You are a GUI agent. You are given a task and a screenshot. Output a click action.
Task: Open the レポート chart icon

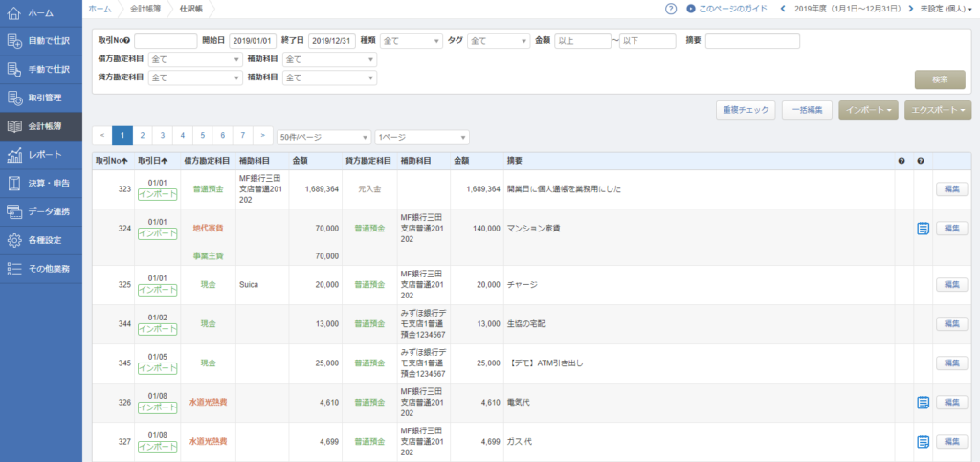[14, 155]
